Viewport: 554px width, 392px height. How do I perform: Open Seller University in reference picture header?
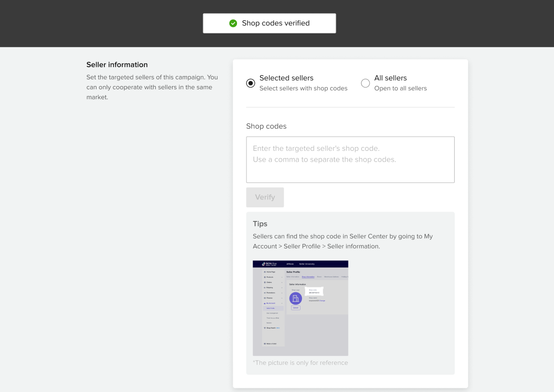pyautogui.click(x=307, y=264)
